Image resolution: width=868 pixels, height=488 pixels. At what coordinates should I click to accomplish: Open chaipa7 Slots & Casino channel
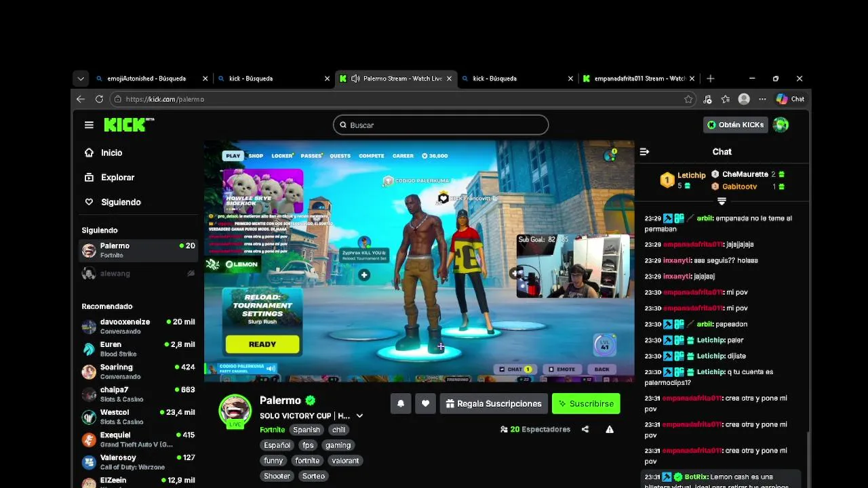(x=138, y=394)
